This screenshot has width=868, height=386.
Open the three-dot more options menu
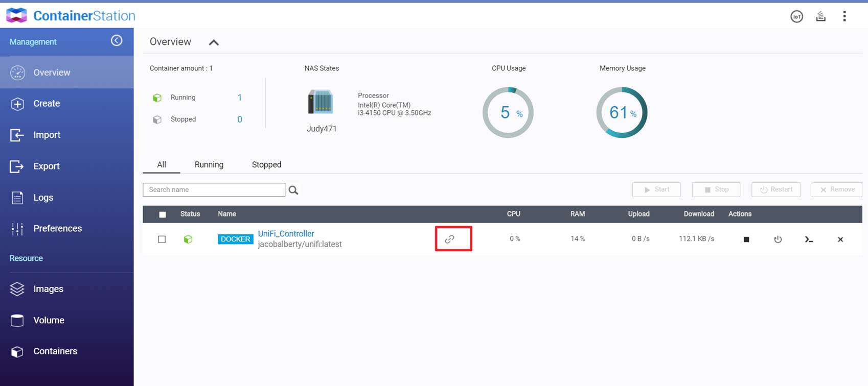844,16
